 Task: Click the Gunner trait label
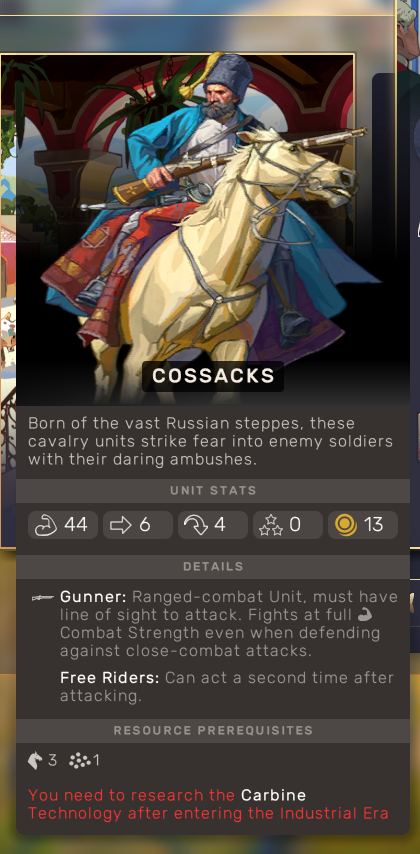[93, 597]
